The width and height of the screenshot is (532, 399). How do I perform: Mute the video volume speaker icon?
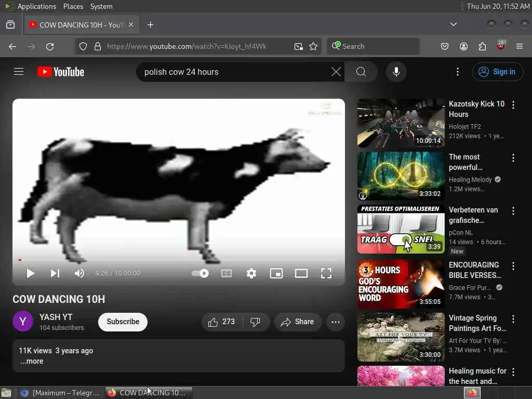79,273
